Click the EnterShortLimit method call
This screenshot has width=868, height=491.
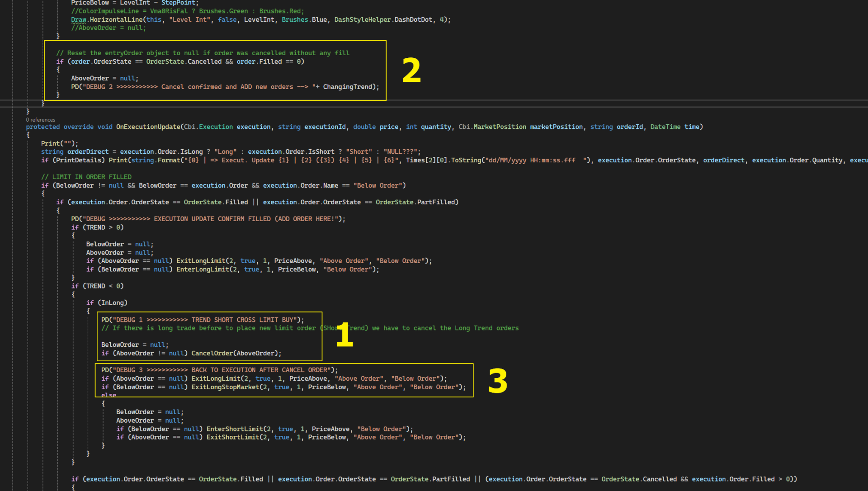235,429
